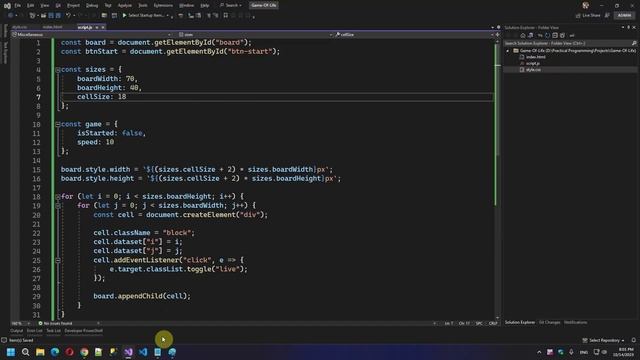Select script.js in Solution Explorer
This screenshot has height=360, width=640.
point(533,63)
